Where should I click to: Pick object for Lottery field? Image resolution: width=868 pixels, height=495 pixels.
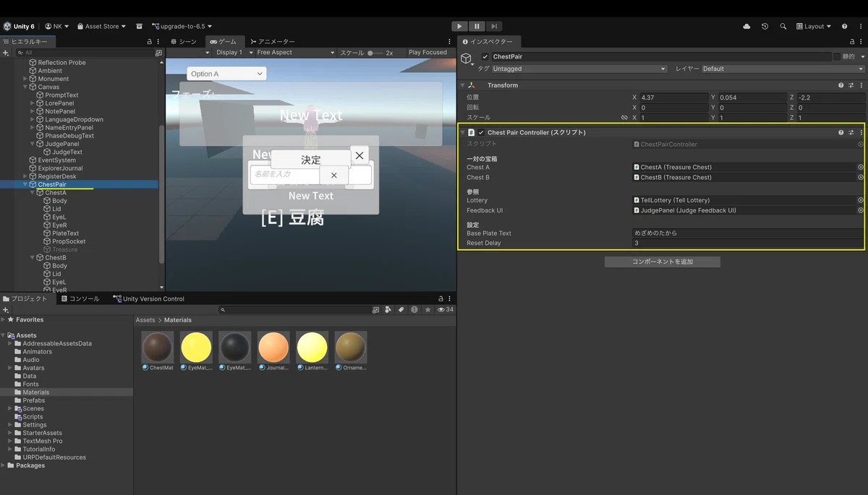click(861, 200)
